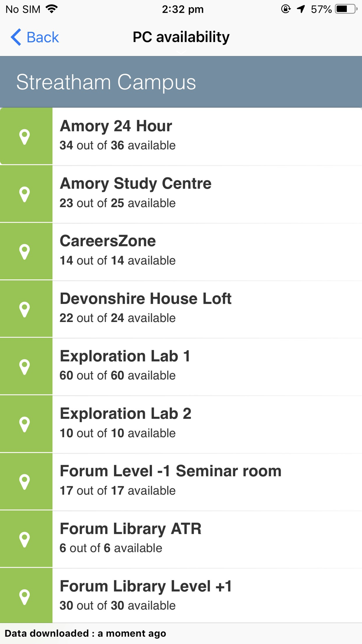Tap the Forum Library ATR pin icon
This screenshot has height=644, width=362.
point(25,540)
